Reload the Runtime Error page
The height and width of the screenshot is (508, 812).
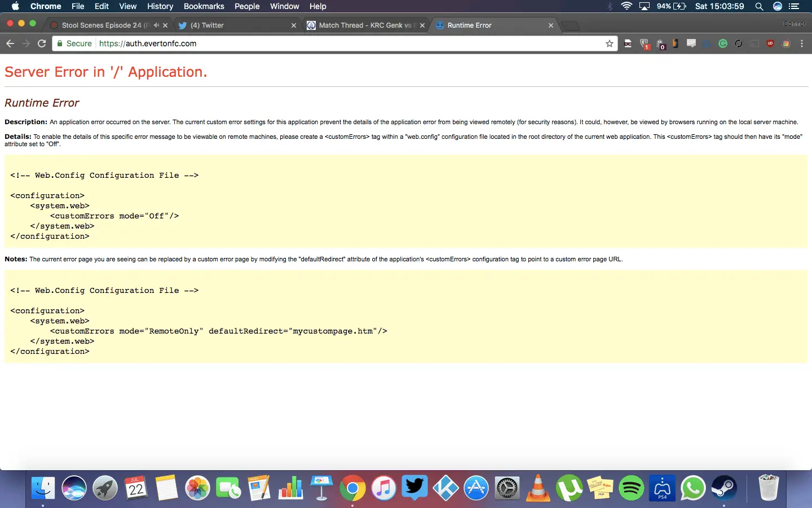[42, 43]
